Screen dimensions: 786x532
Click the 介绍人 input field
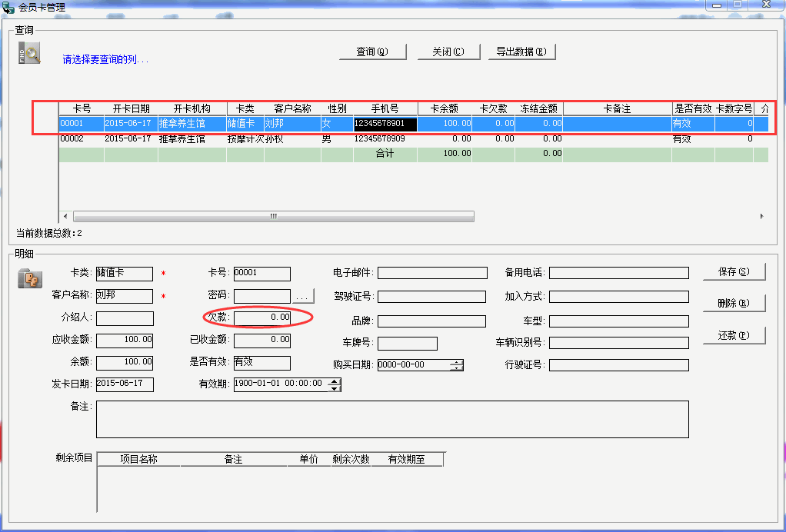[x=125, y=318]
